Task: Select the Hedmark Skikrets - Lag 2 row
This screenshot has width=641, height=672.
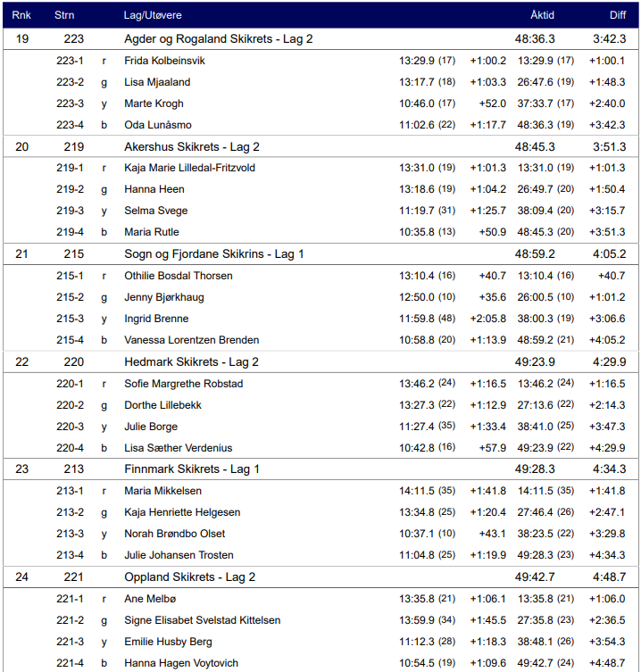Action: (x=191, y=362)
